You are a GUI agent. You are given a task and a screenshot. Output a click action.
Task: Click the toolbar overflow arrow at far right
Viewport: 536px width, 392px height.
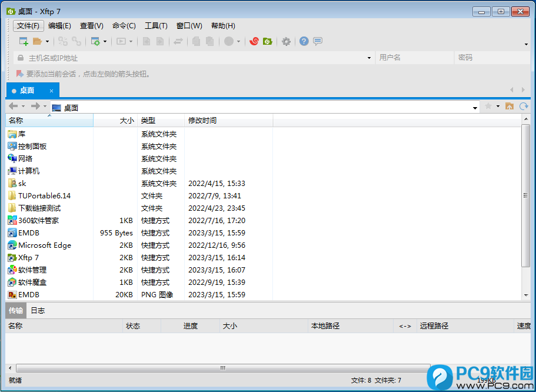[527, 44]
